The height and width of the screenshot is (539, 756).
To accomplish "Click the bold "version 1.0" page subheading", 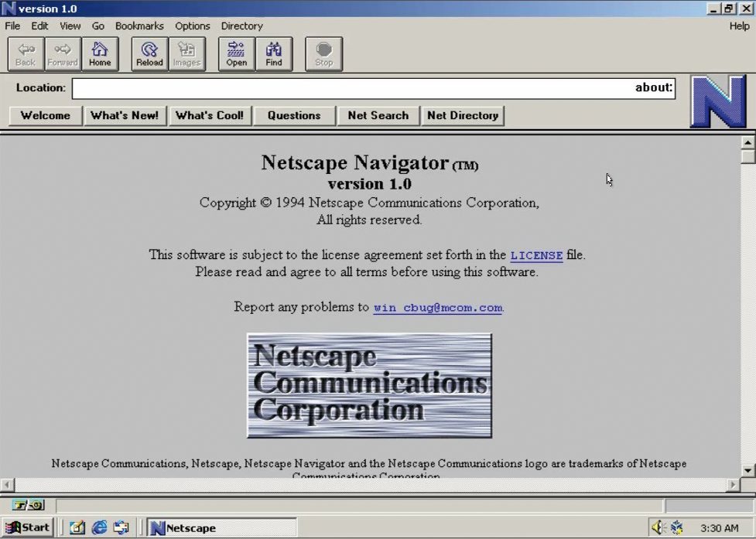I will (x=369, y=184).
